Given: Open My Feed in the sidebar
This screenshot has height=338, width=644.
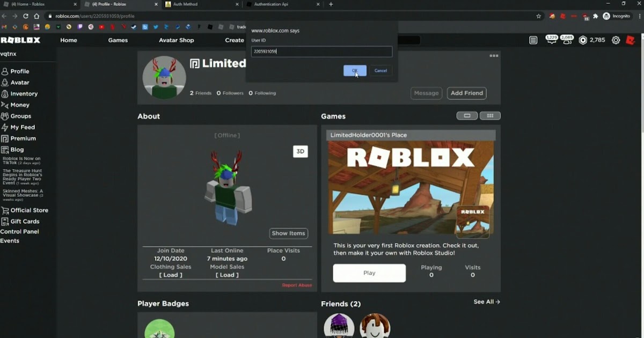Looking at the screenshot, I should click(x=18, y=127).
